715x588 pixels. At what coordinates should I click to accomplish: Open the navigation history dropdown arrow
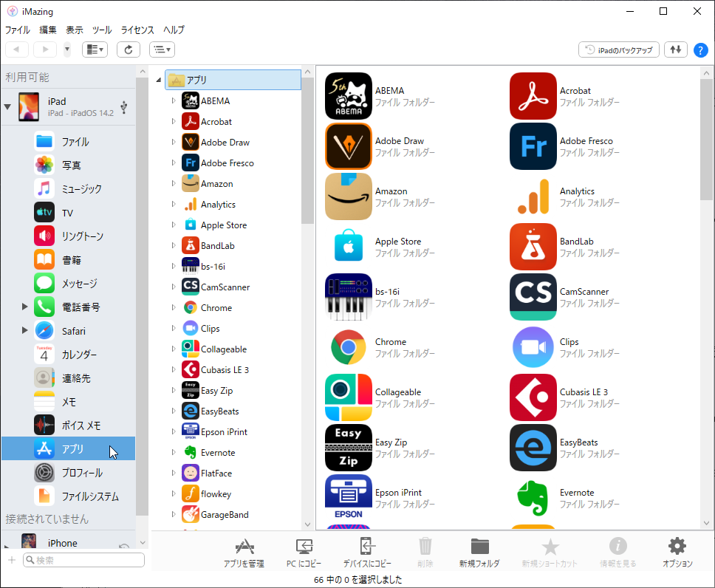(x=67, y=49)
